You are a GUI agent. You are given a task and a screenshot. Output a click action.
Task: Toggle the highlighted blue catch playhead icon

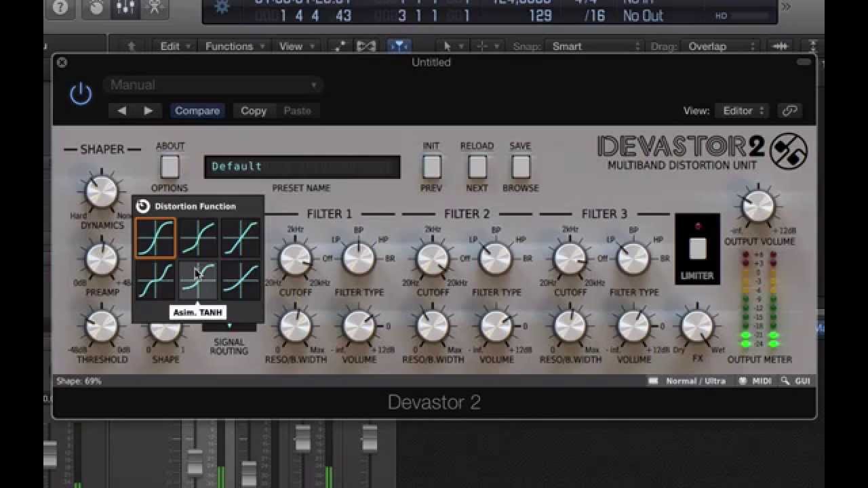[x=399, y=46]
